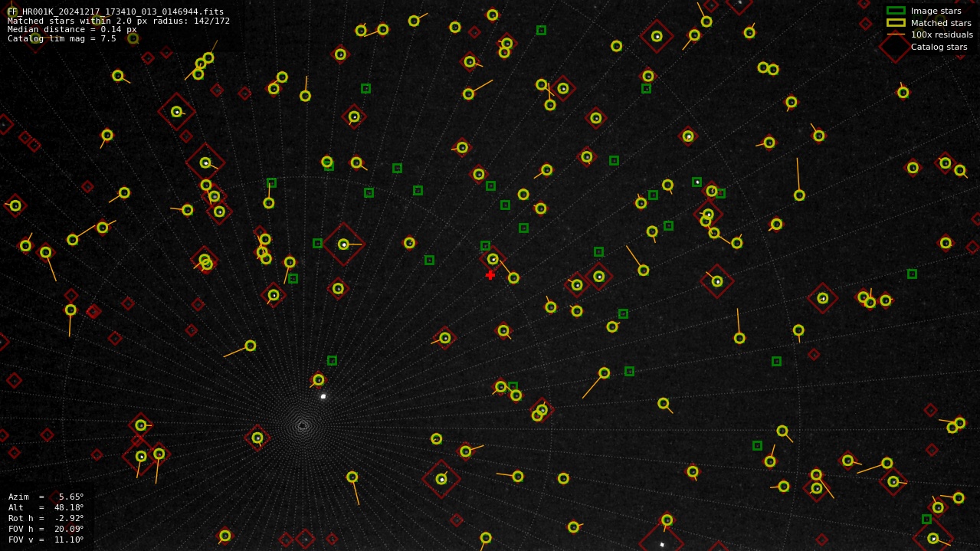Click the red cross center marker
This screenshot has width=980, height=551.
coord(490,275)
